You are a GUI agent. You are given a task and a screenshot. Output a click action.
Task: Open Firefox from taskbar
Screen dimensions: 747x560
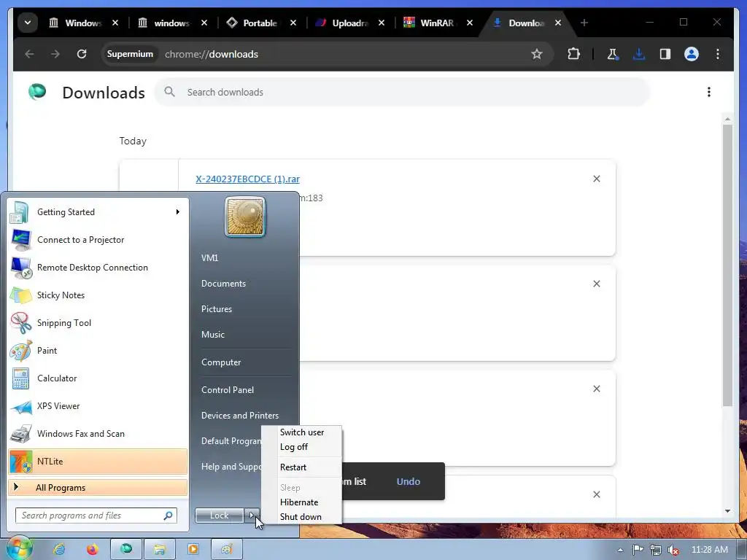tap(93, 549)
